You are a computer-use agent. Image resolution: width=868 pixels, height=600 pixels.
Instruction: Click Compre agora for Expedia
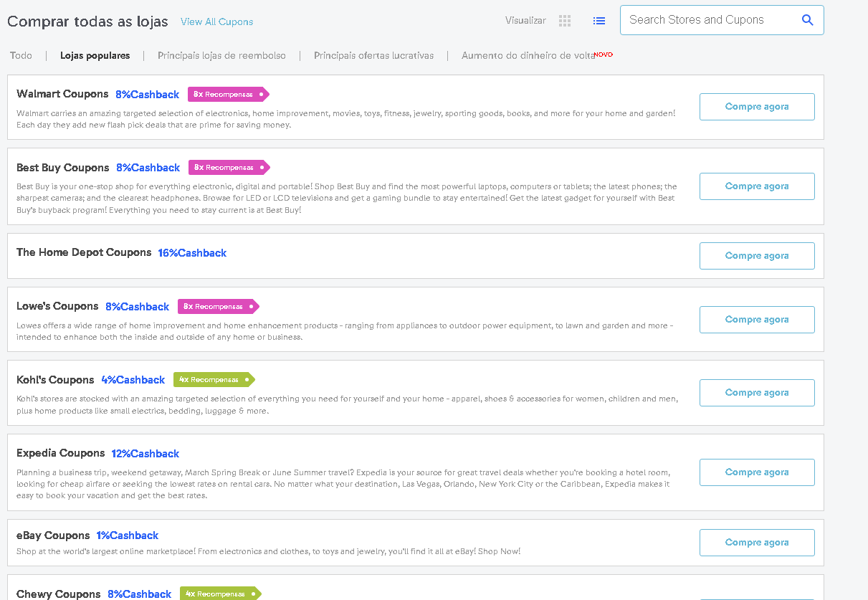(x=756, y=472)
